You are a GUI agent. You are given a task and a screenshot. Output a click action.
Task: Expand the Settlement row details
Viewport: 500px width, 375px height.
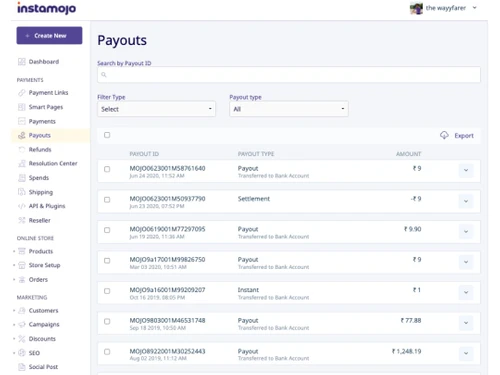[466, 201]
